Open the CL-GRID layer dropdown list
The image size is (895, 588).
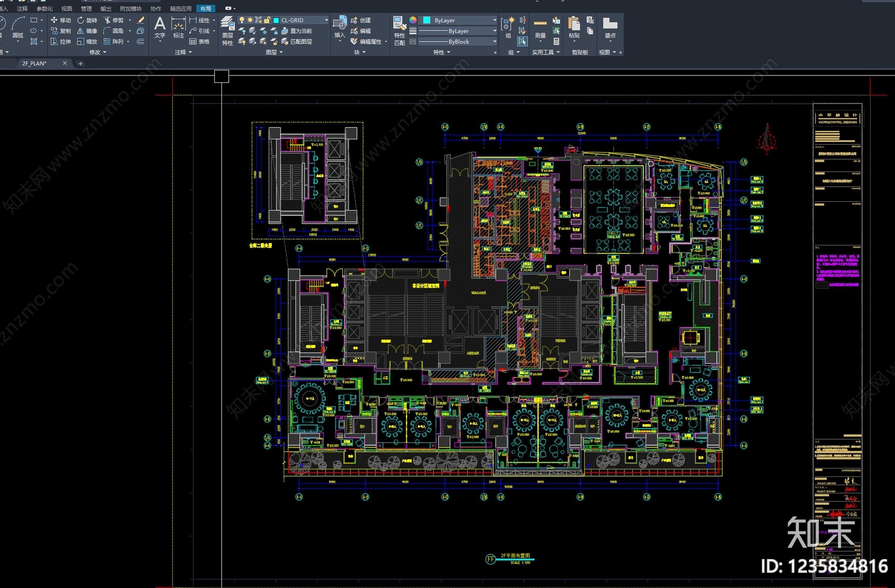coord(327,20)
